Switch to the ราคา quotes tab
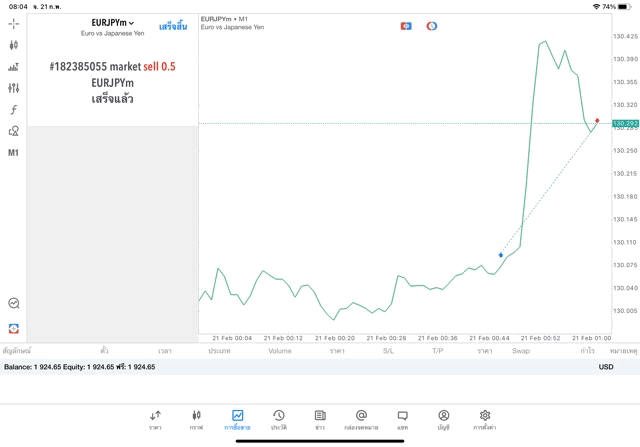 [x=155, y=419]
